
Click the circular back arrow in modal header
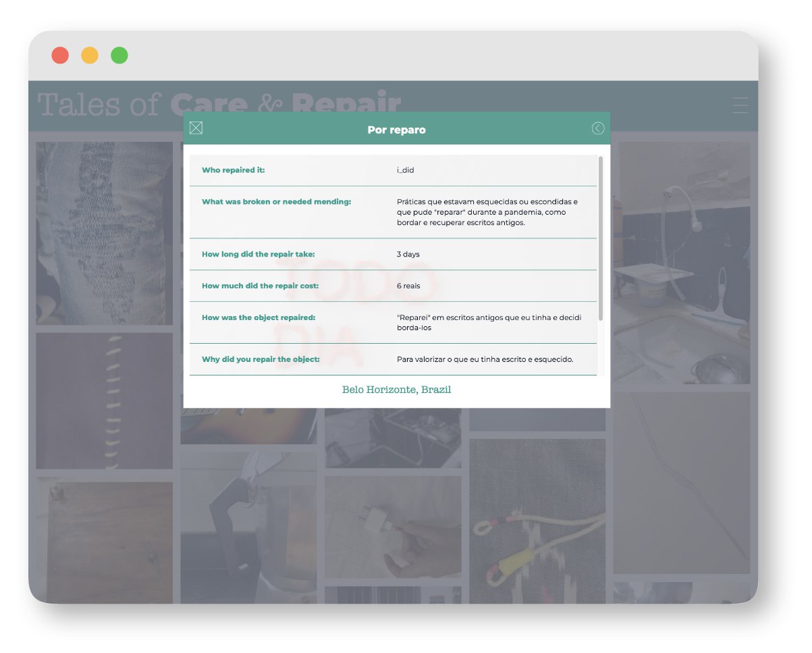click(x=598, y=128)
